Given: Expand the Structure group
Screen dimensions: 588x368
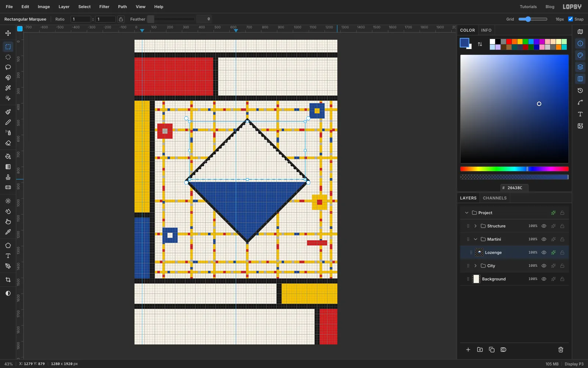Looking at the screenshot, I should 476,226.
